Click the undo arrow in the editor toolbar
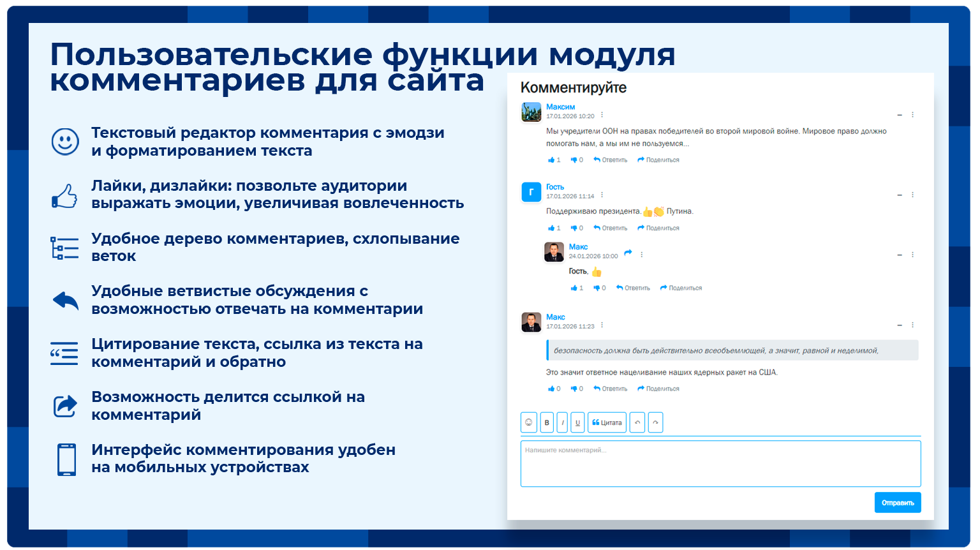 click(x=637, y=422)
